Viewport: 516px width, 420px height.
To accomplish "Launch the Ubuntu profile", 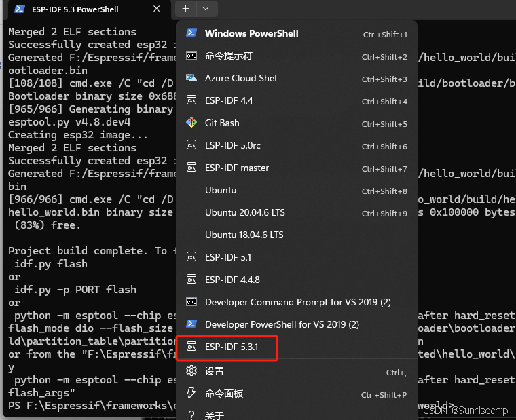I will [297, 190].
